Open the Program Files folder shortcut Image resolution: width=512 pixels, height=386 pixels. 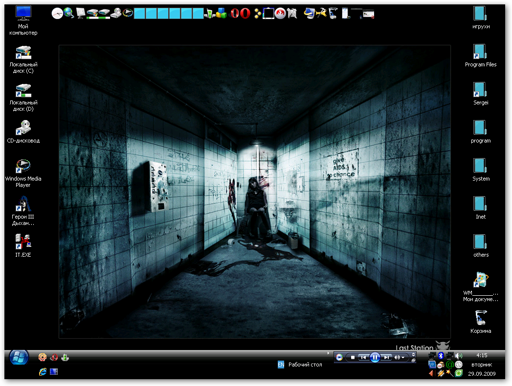[x=480, y=56]
